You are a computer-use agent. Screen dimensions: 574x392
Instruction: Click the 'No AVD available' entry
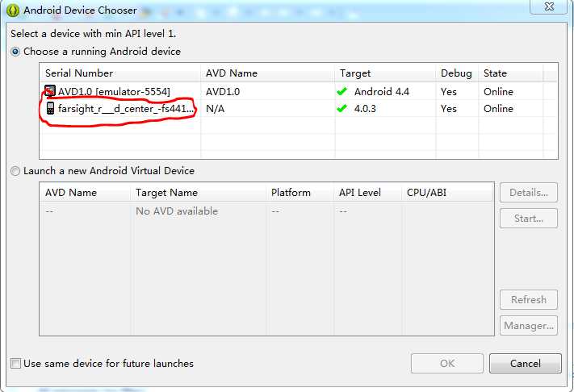tap(177, 211)
